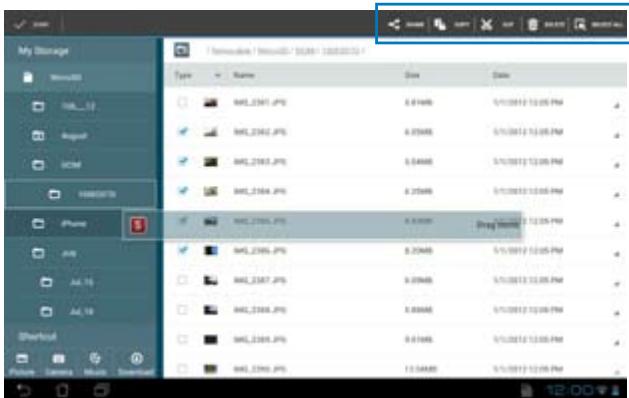Expand the arrow at end of IMG_2368.JPG row
The width and height of the screenshot is (629, 398).
pos(617,313)
